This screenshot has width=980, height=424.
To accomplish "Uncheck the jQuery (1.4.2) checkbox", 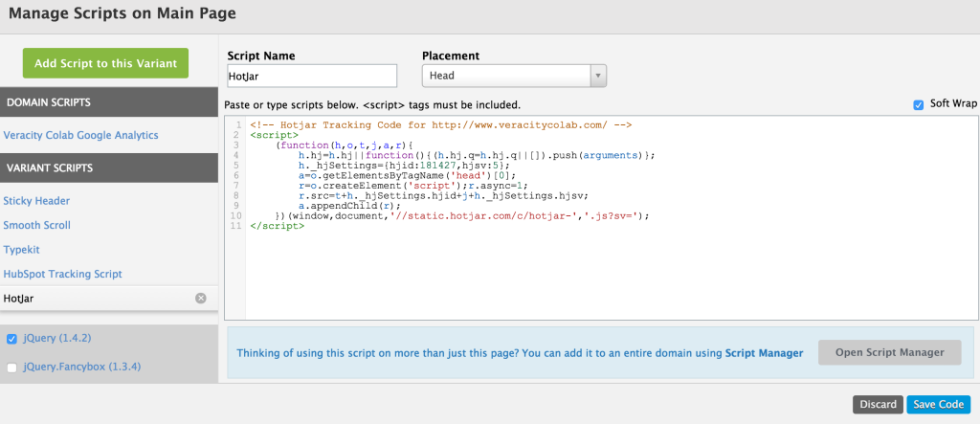I will (x=11, y=339).
